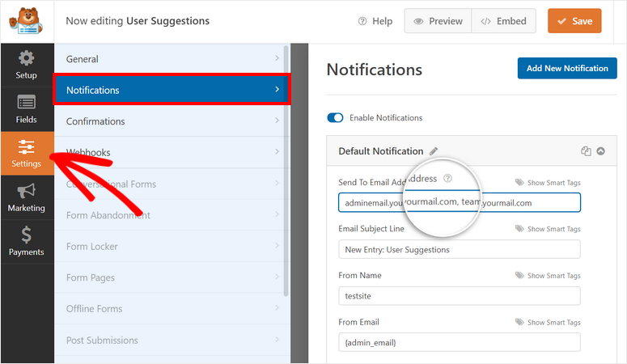The width and height of the screenshot is (627, 364).
Task: Open the Webhooks settings section
Action: tap(171, 152)
